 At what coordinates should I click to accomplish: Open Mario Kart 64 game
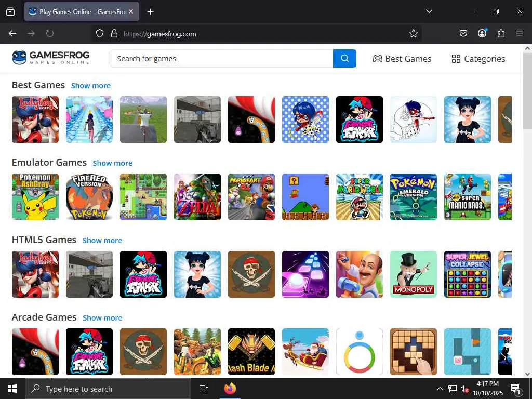point(251,197)
